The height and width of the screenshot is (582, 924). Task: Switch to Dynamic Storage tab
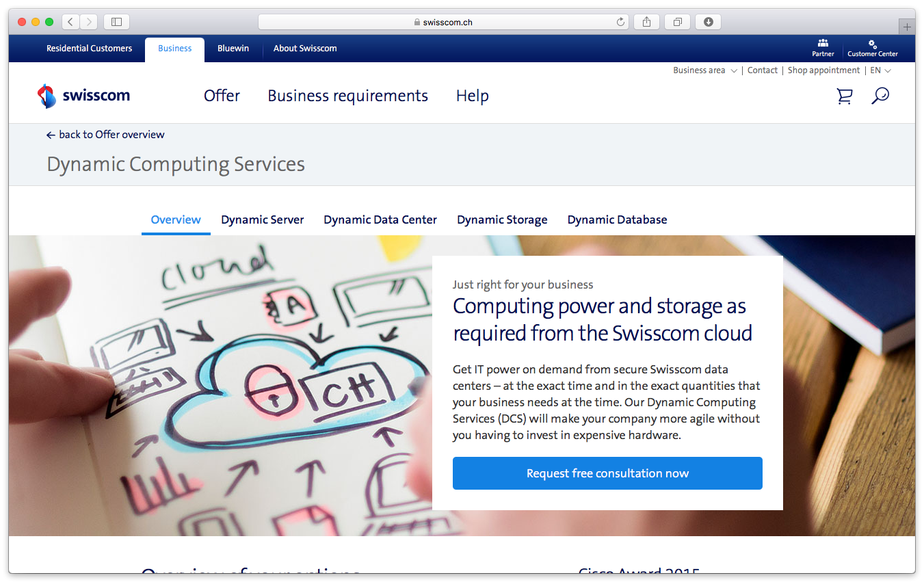pos(502,220)
